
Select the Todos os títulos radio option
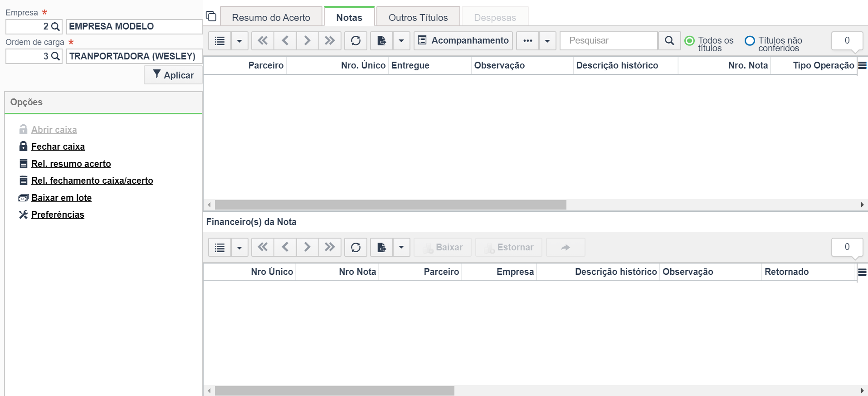(x=689, y=41)
